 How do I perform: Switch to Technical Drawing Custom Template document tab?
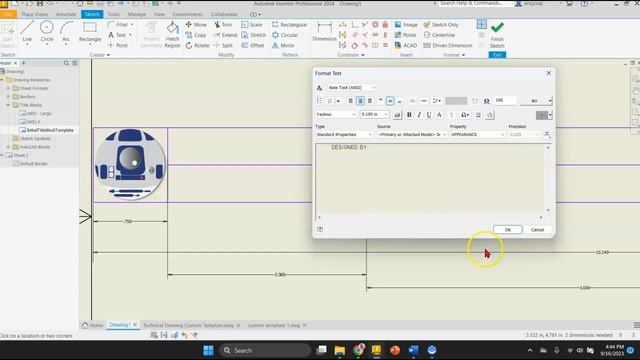tap(188, 325)
